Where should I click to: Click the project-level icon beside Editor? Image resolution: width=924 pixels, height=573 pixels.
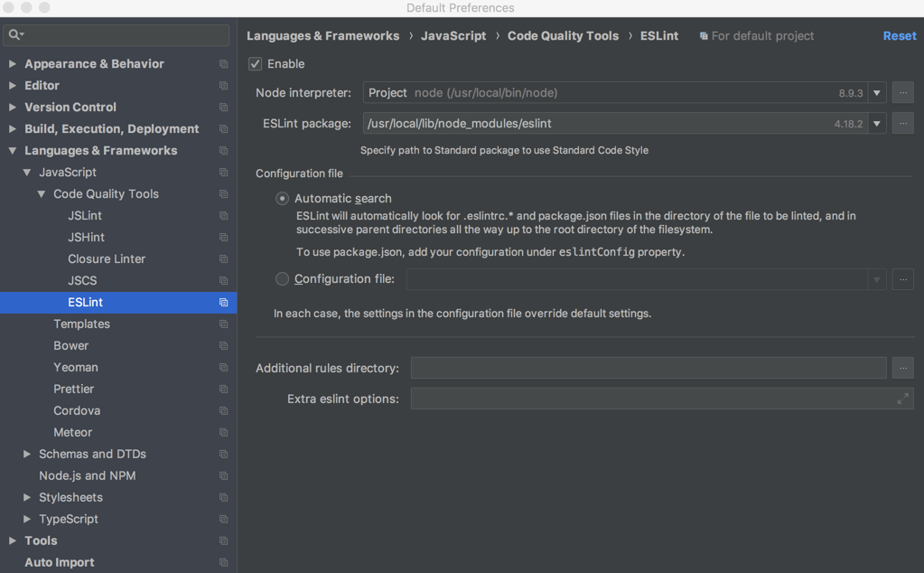223,86
